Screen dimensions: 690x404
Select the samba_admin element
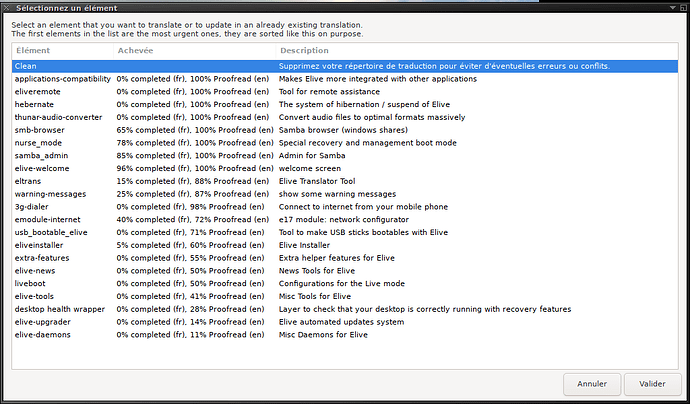[x=41, y=156]
